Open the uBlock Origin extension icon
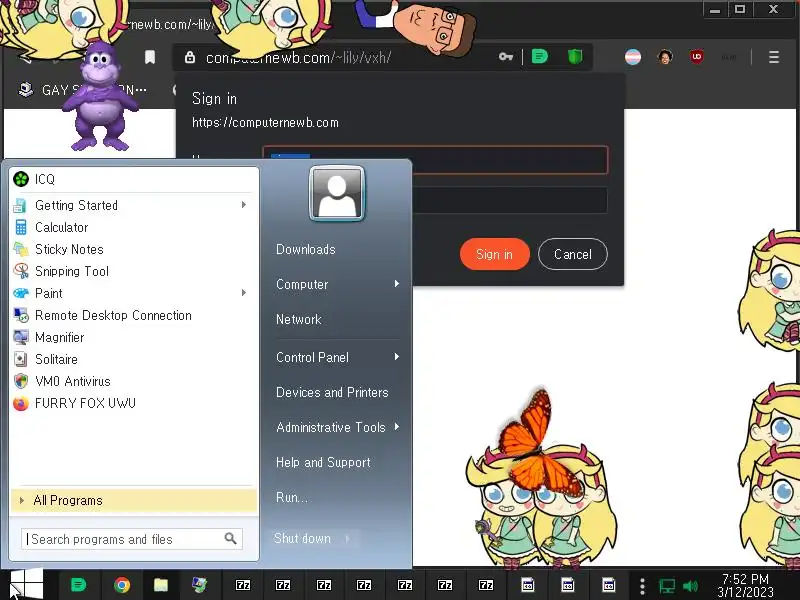 tap(696, 57)
